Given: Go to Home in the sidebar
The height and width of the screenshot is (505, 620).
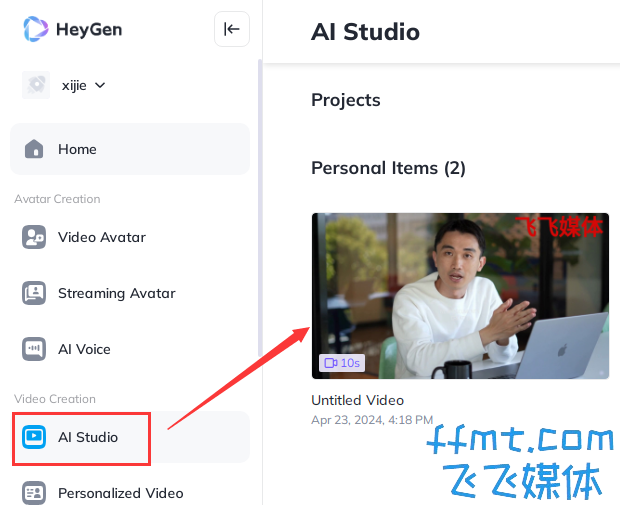Looking at the screenshot, I should (x=130, y=149).
